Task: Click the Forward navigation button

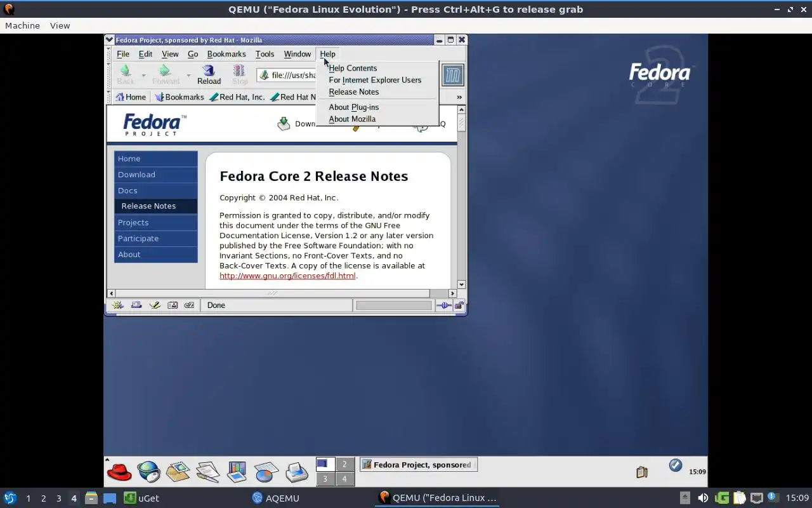Action: [x=166, y=75]
